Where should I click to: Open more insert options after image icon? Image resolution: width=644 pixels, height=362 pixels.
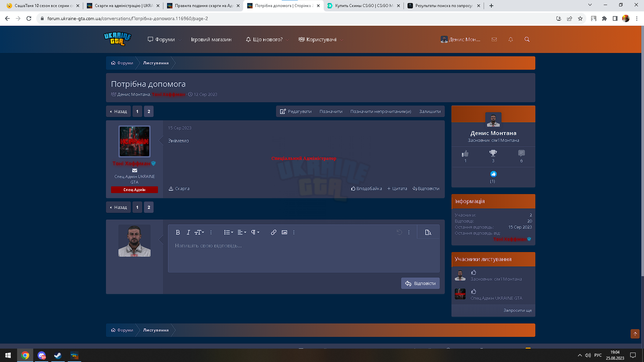[294, 232]
